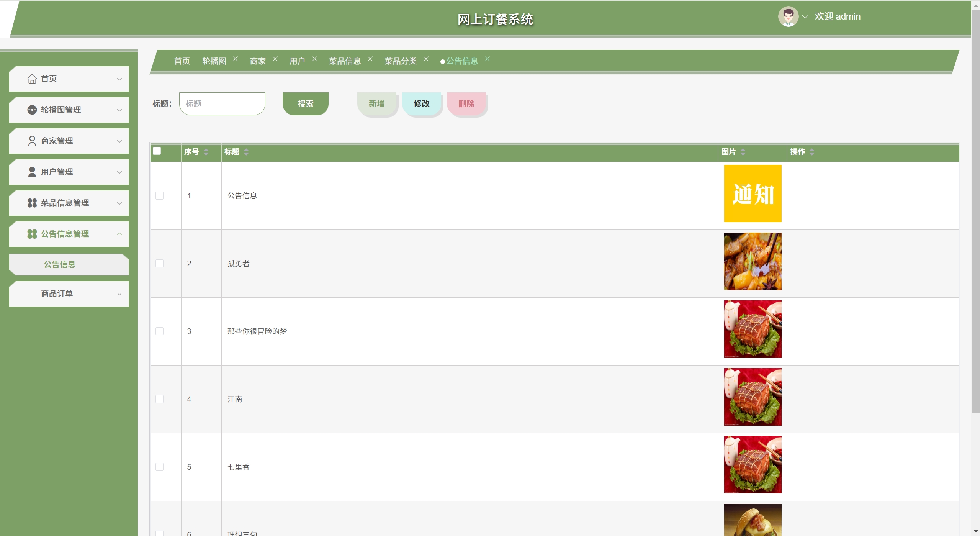
Task: Open the dropdown arrow next to admin avatar
Action: 805,17
